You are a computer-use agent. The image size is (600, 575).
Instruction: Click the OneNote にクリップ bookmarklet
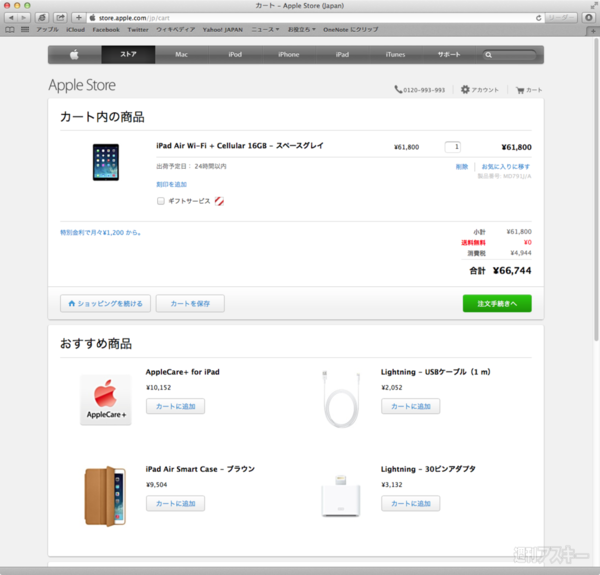click(351, 29)
